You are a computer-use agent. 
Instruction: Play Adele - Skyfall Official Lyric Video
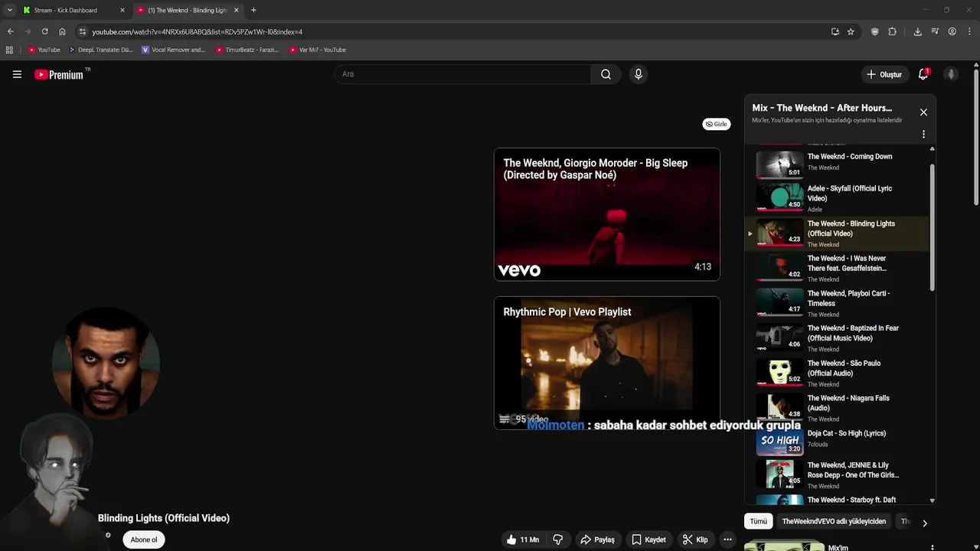click(836, 197)
